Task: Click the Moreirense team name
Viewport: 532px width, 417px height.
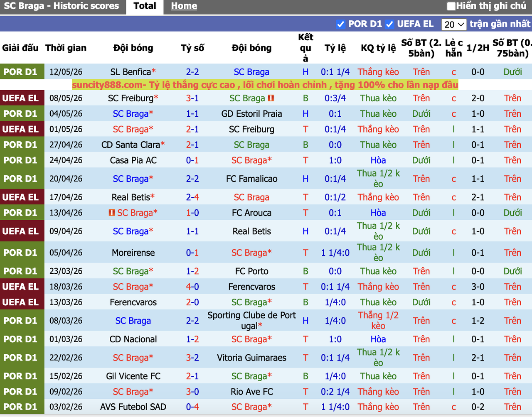Action: click(133, 253)
